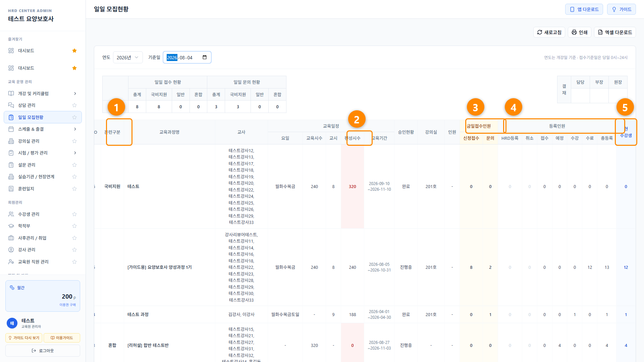Image resolution: width=644 pixels, height=362 pixels.
Task: Toggle favorite star for 일일 모집현황
Action: coord(74,117)
